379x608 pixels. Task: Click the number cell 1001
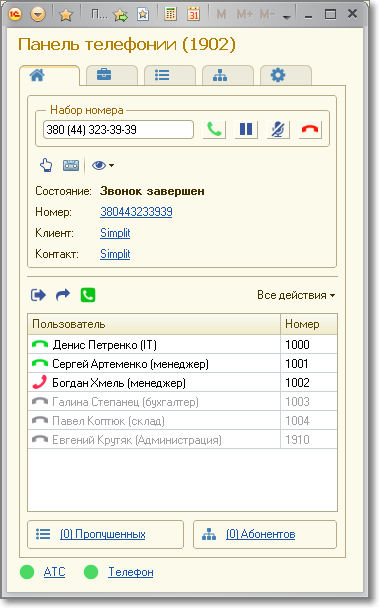(309, 364)
